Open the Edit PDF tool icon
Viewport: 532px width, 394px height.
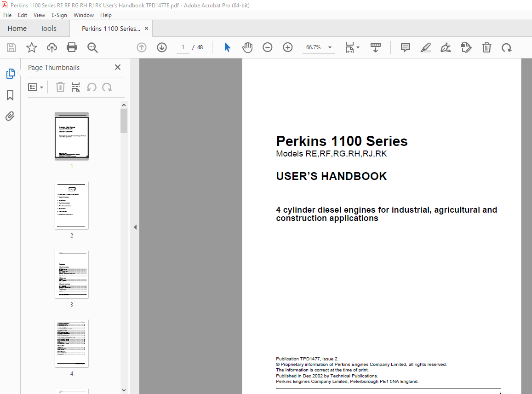pyautogui.click(x=466, y=47)
